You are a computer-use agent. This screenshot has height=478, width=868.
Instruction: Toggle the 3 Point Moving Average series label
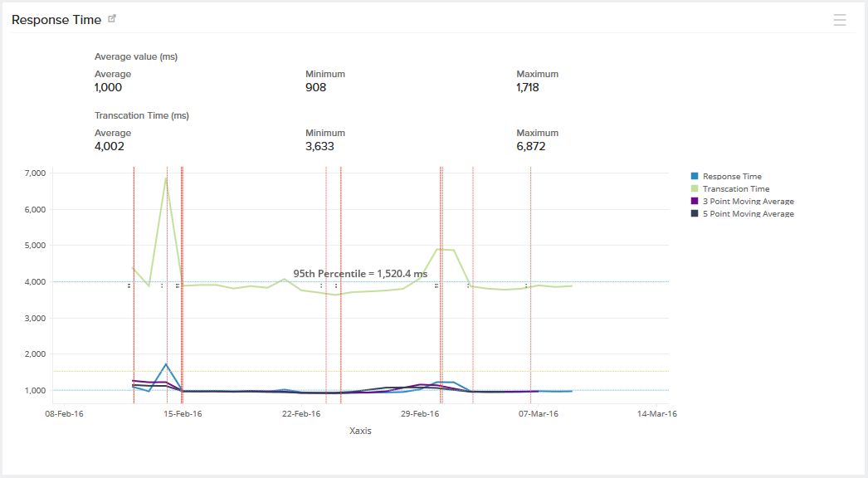(748, 201)
